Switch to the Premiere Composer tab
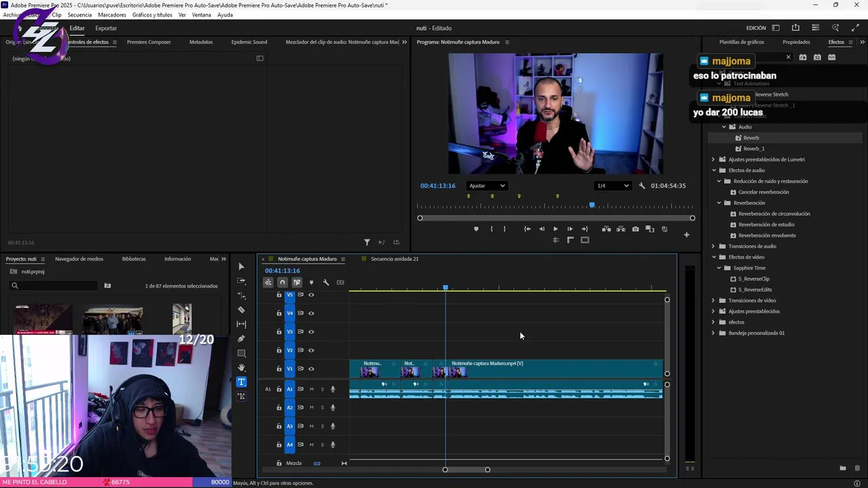The width and height of the screenshot is (868, 488). click(149, 42)
